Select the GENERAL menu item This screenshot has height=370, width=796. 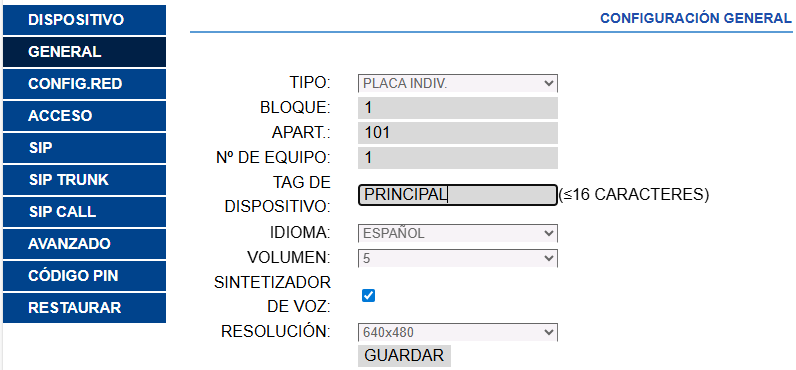coord(84,52)
